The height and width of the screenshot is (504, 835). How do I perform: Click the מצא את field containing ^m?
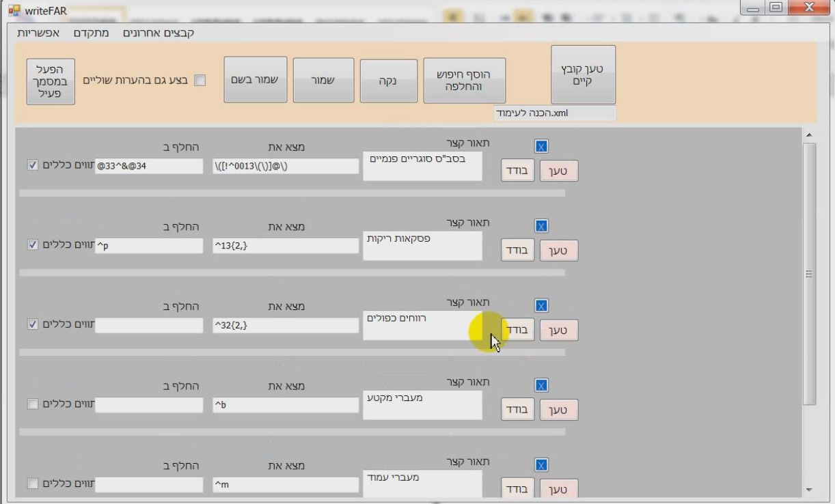coord(286,485)
